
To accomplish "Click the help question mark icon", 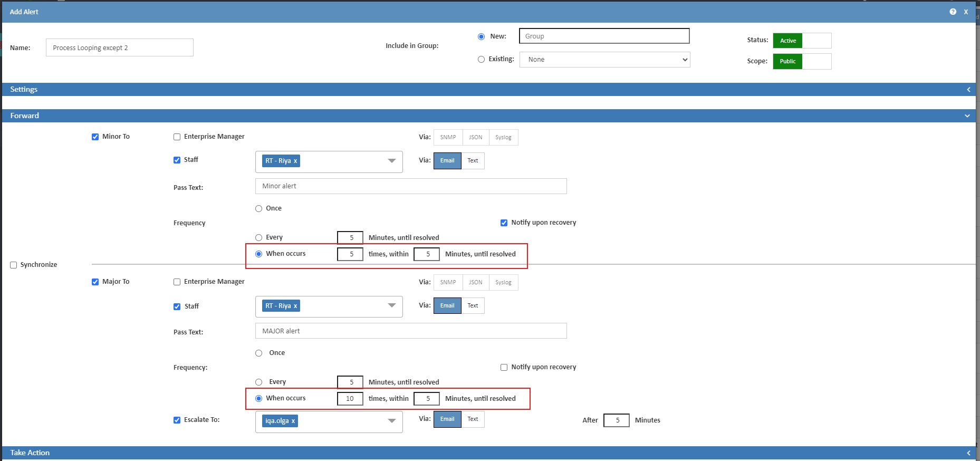I will click(x=953, y=12).
